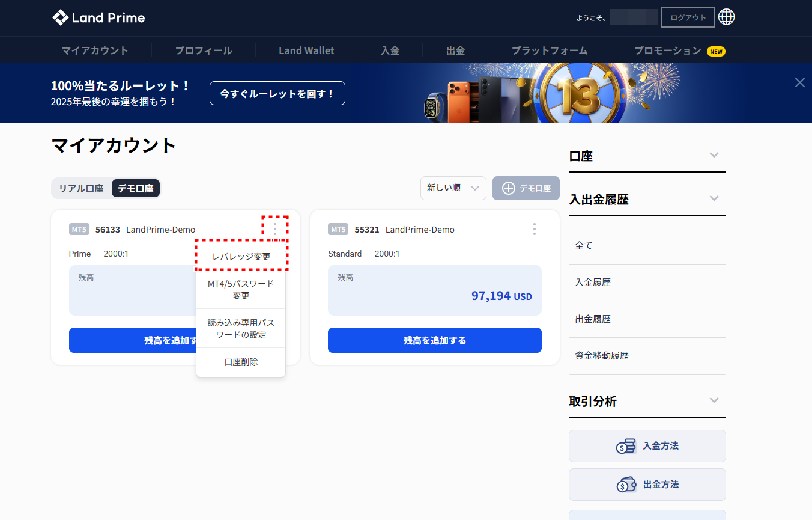Click 今すぐルーレットを回す！ banner button
Screen dimensions: 812x520
click(x=277, y=93)
